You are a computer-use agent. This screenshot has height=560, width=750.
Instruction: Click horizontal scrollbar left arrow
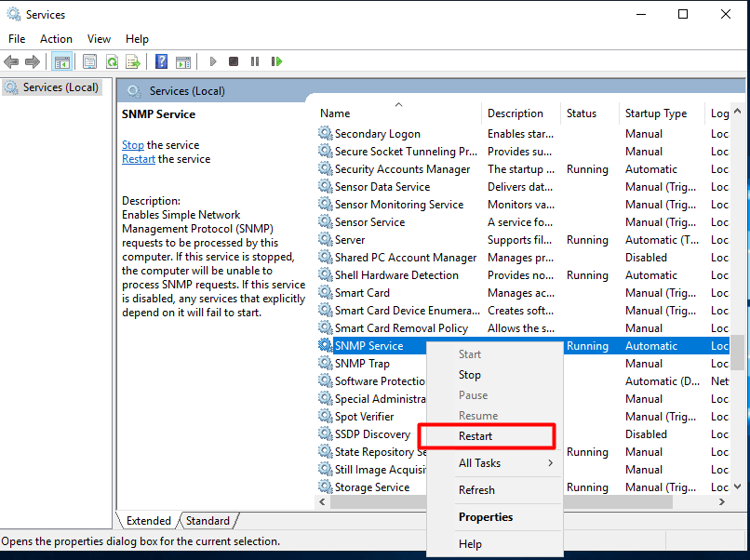[x=322, y=501]
